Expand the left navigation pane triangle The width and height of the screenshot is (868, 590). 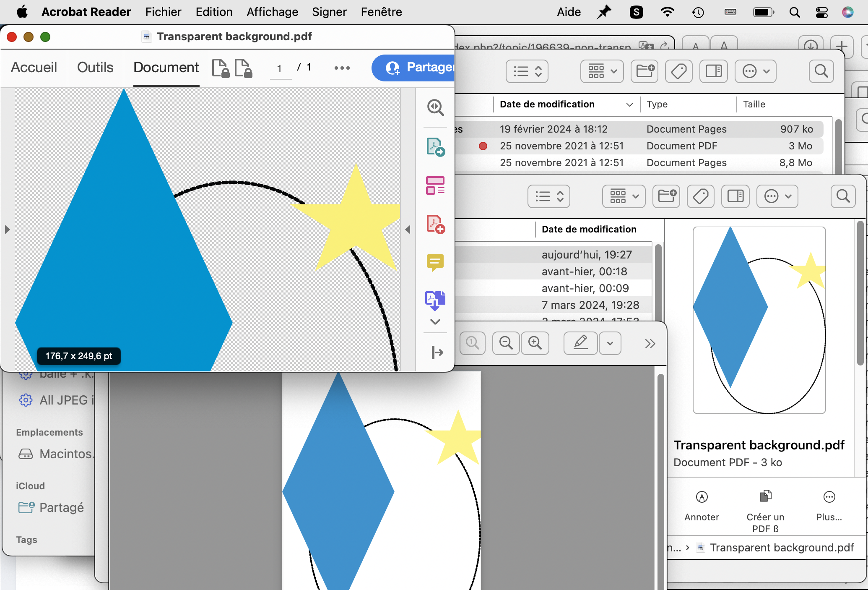(x=7, y=230)
